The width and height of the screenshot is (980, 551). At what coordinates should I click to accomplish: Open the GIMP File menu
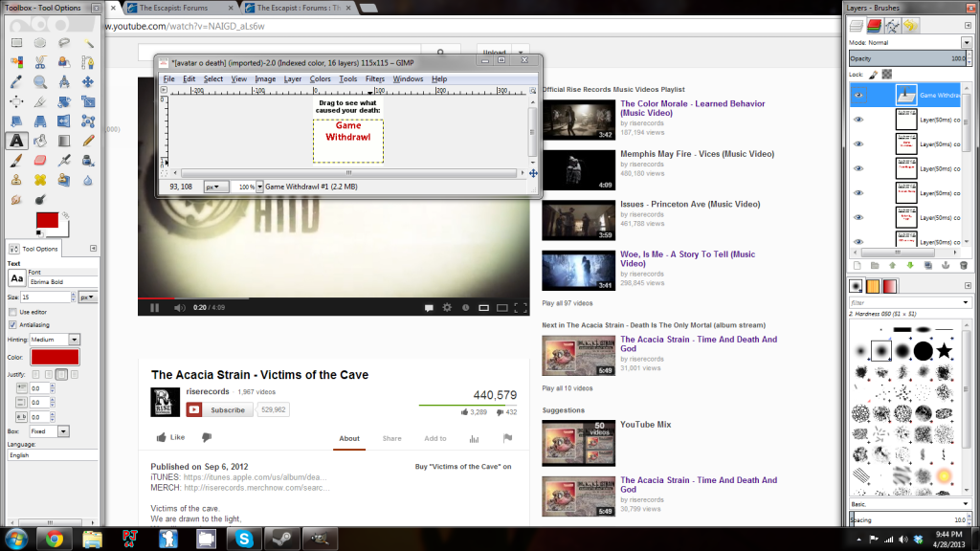pos(168,78)
